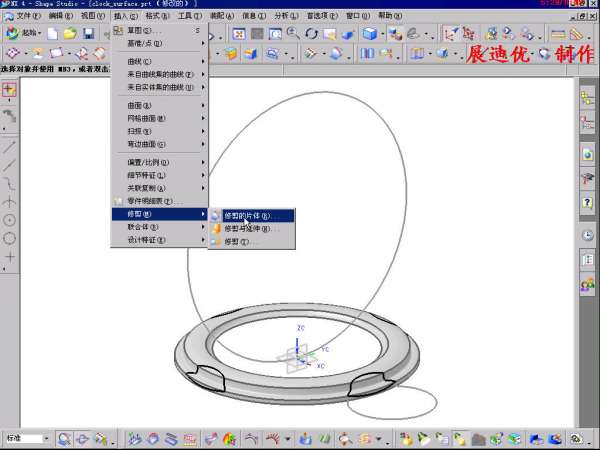The image size is (600, 450).
Task: Open the 帮助 help menu
Action: 386,16
